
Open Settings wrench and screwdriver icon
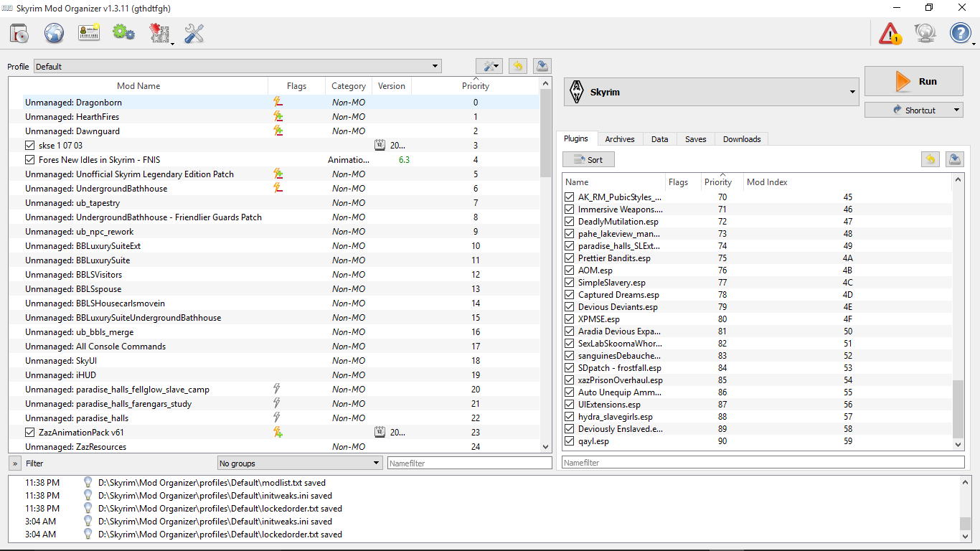(x=194, y=33)
